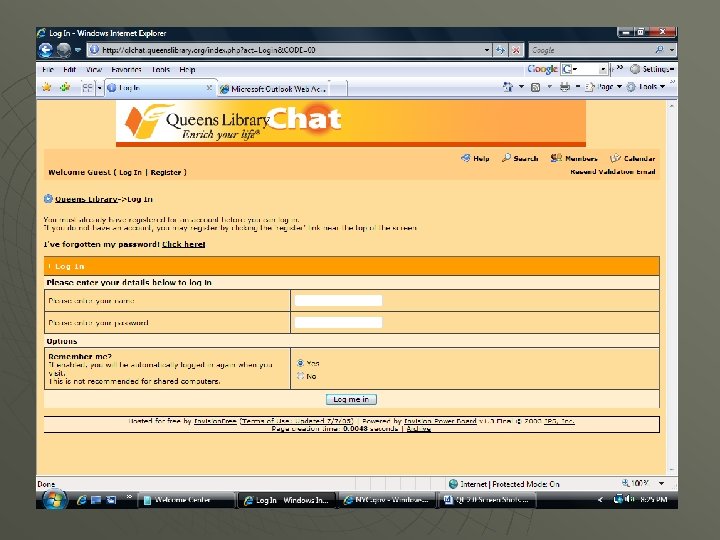Focus the address bar URL field
Image resolution: width=720 pixels, height=540 pixels.
285,50
